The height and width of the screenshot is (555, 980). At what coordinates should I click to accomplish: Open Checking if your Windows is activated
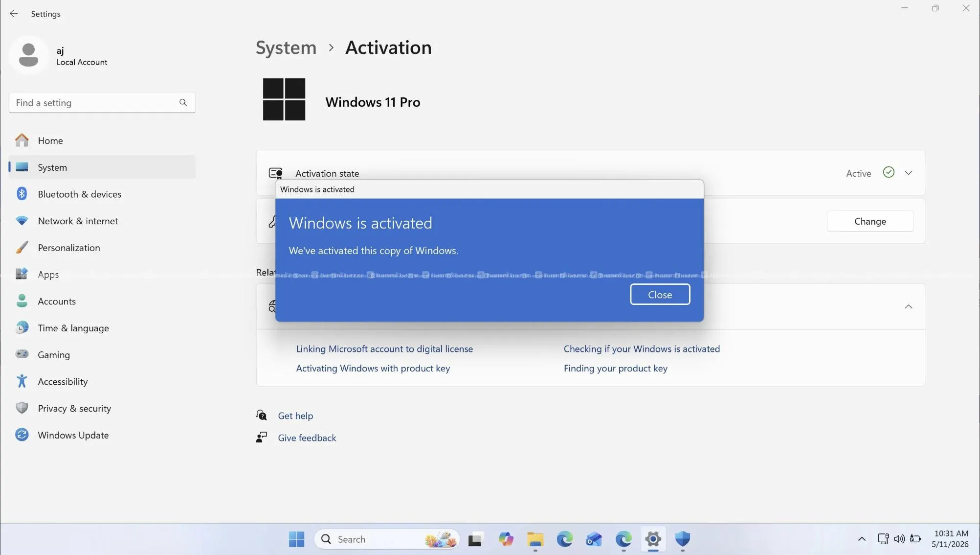point(642,349)
